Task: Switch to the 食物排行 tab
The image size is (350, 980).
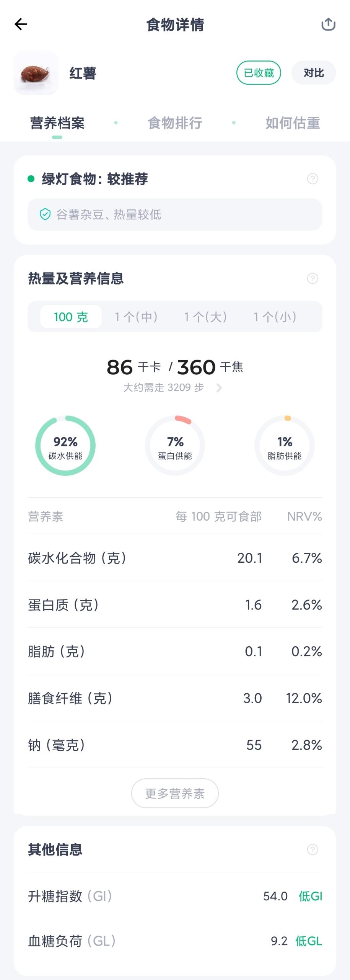Action: pos(175,123)
